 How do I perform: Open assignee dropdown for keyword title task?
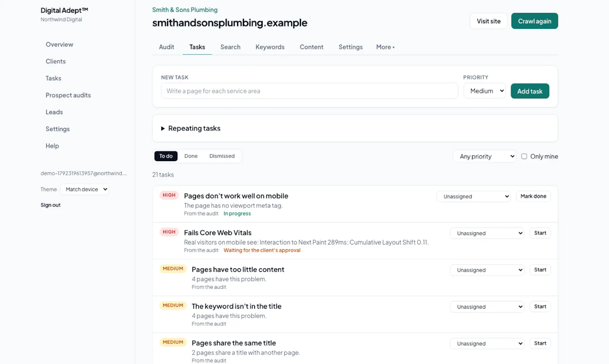[x=487, y=307]
